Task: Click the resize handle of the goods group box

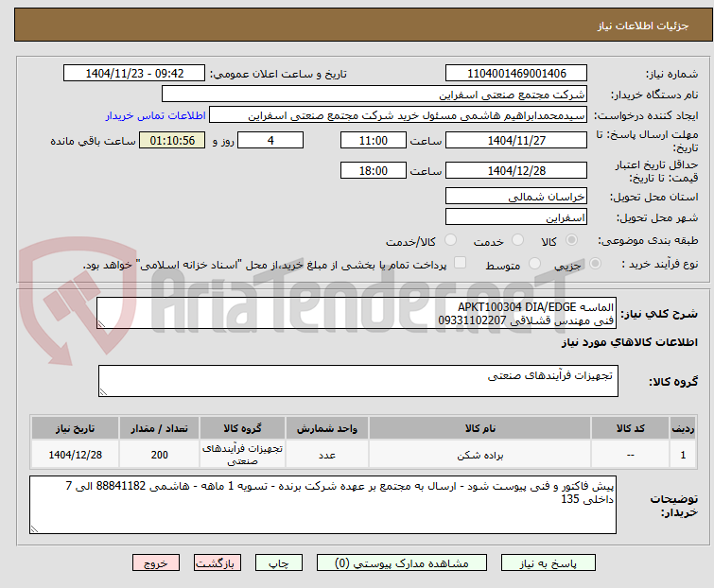Action: [103, 392]
